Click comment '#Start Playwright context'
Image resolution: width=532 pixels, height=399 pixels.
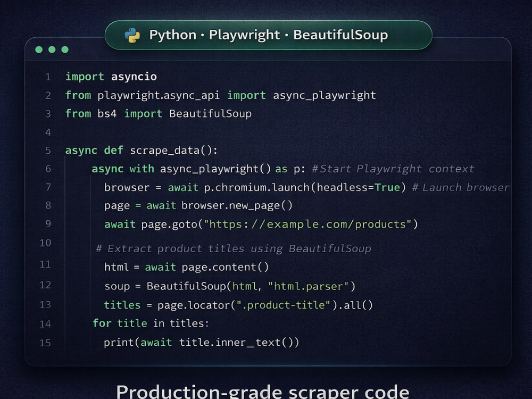coord(393,169)
